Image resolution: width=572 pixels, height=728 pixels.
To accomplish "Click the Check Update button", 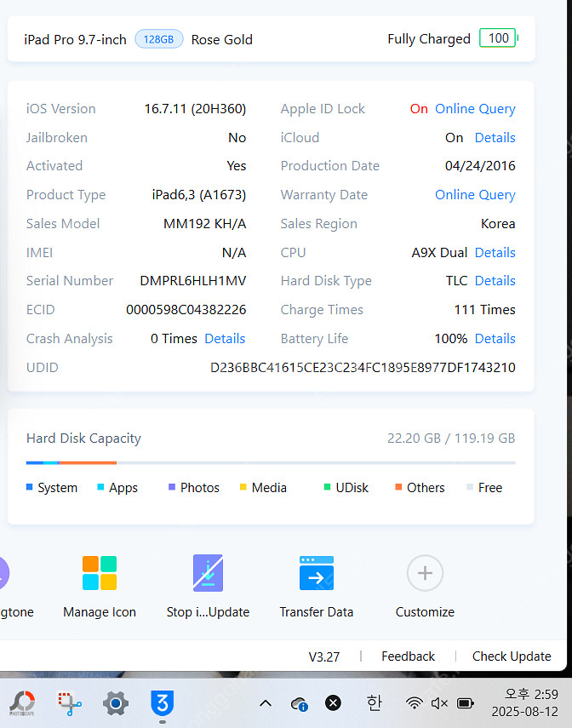I will 512,656.
